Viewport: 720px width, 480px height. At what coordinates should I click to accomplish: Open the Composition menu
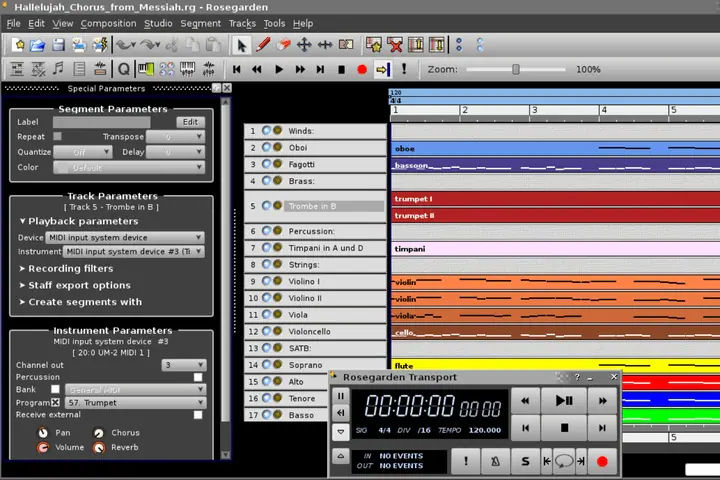click(108, 23)
